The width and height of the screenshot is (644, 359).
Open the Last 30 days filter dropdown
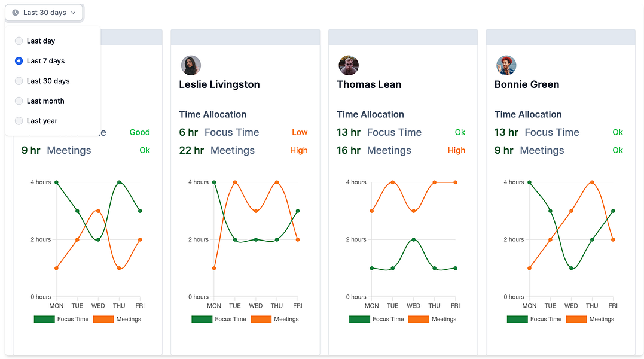tap(44, 12)
